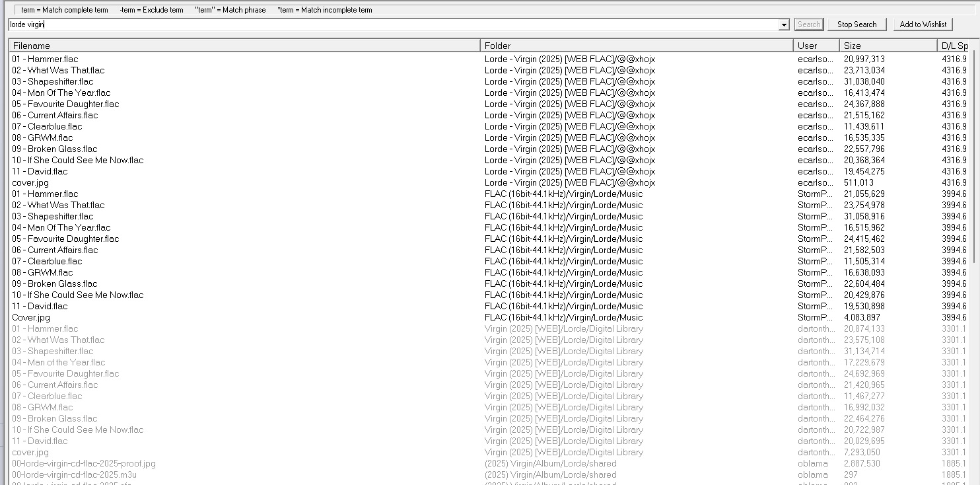Click the size value 20,029,695

click(864, 441)
